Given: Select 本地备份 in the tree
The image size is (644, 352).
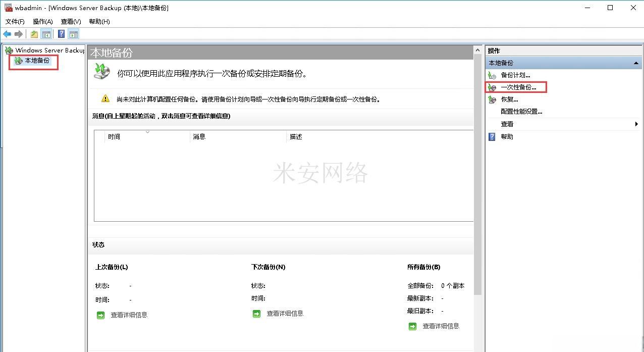Looking at the screenshot, I should click(x=37, y=61).
